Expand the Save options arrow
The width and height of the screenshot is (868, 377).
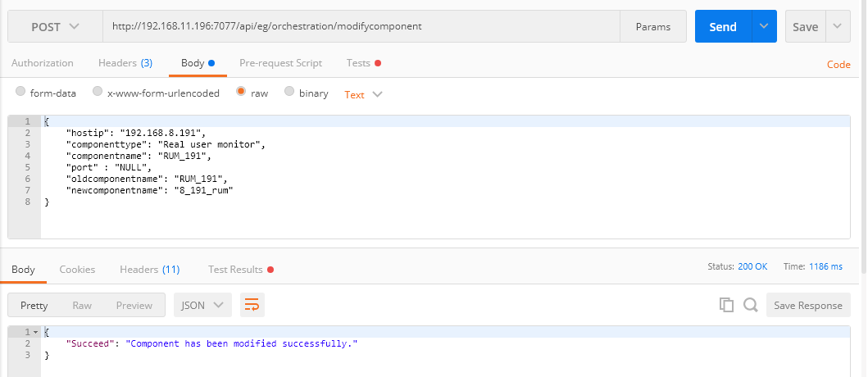838,26
